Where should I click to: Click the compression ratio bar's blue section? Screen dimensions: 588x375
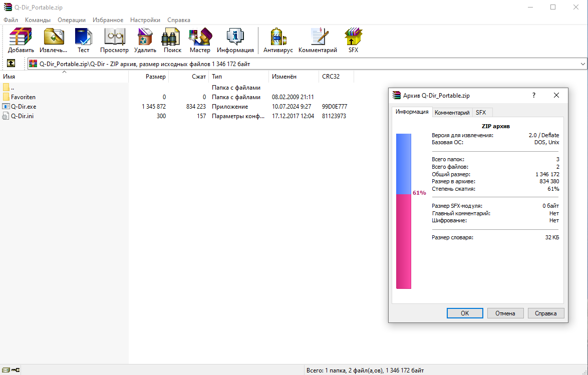(404, 164)
